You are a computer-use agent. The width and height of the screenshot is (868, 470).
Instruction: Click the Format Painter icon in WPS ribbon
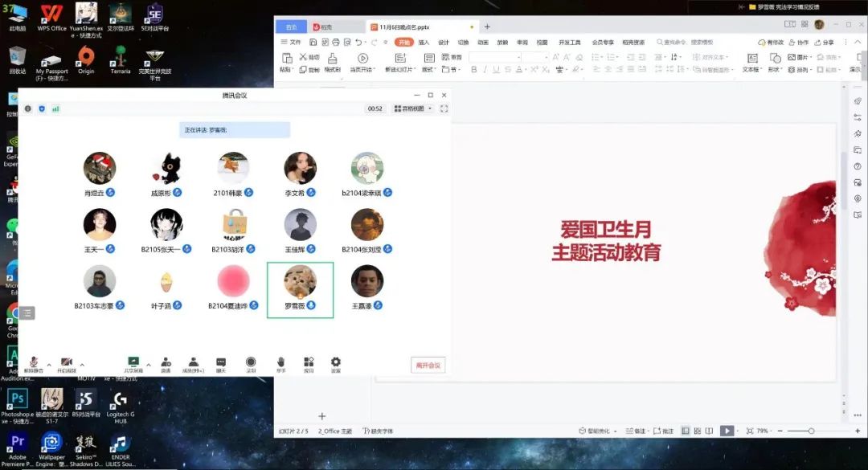[332, 62]
